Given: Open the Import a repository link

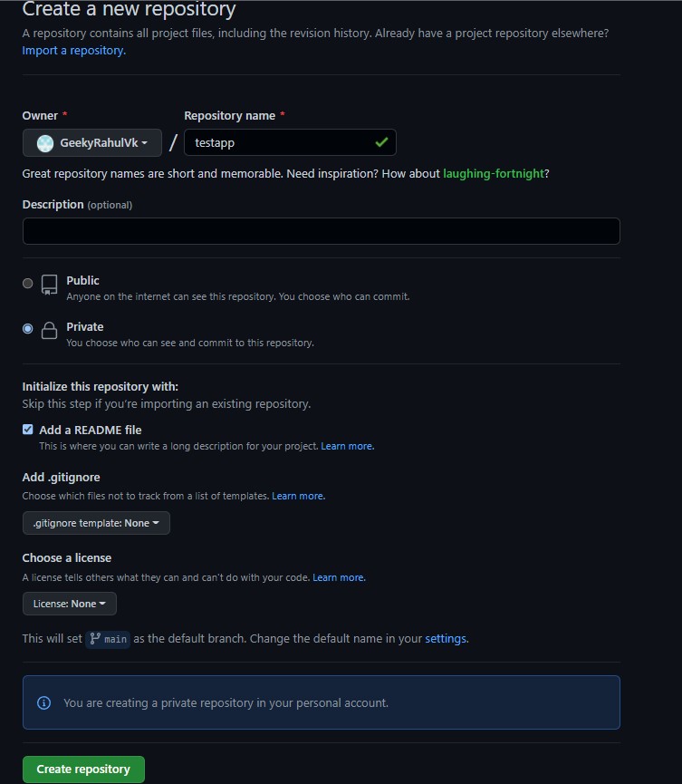Looking at the screenshot, I should click(73, 50).
